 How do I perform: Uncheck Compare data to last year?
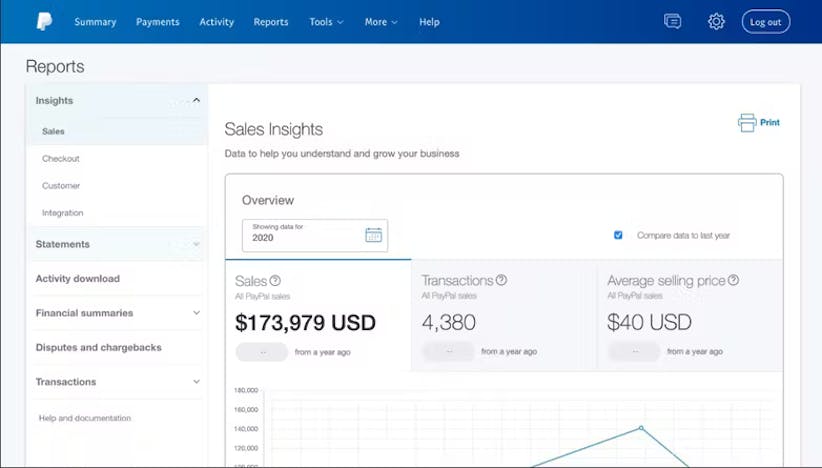click(618, 235)
